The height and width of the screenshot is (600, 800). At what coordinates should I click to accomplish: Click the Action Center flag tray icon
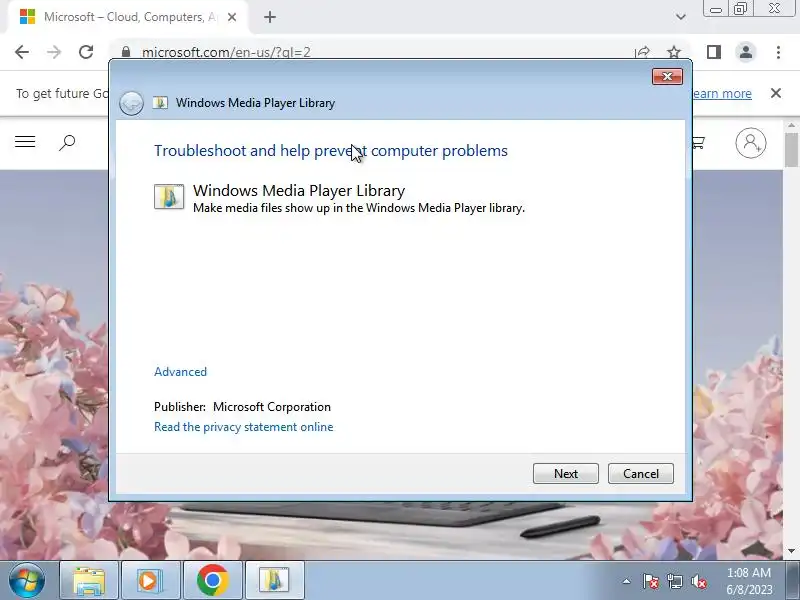click(x=650, y=581)
